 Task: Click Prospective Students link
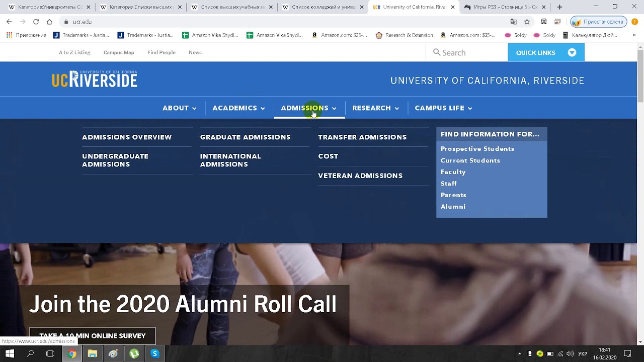tap(477, 149)
